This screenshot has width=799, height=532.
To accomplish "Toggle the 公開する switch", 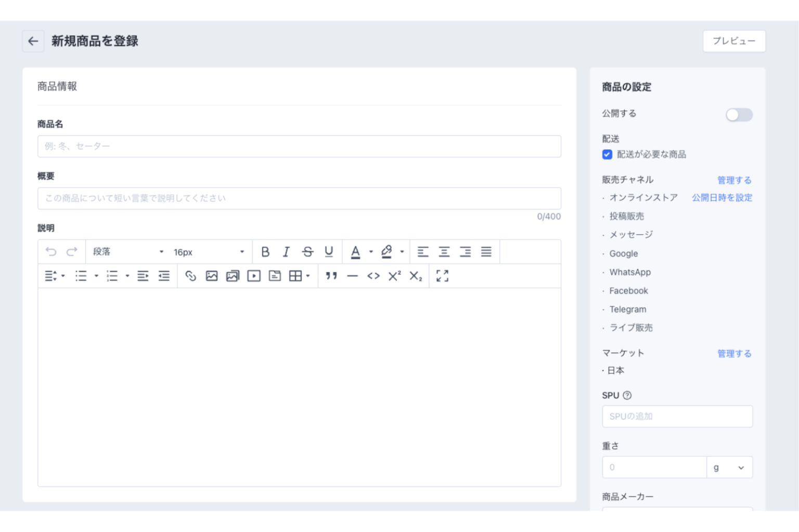I will (x=739, y=114).
